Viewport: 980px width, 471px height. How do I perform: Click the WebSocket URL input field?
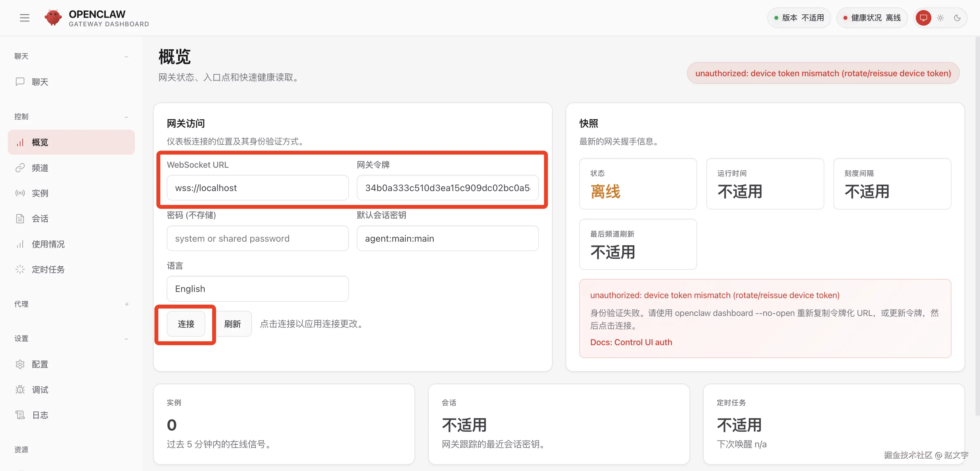coord(257,187)
